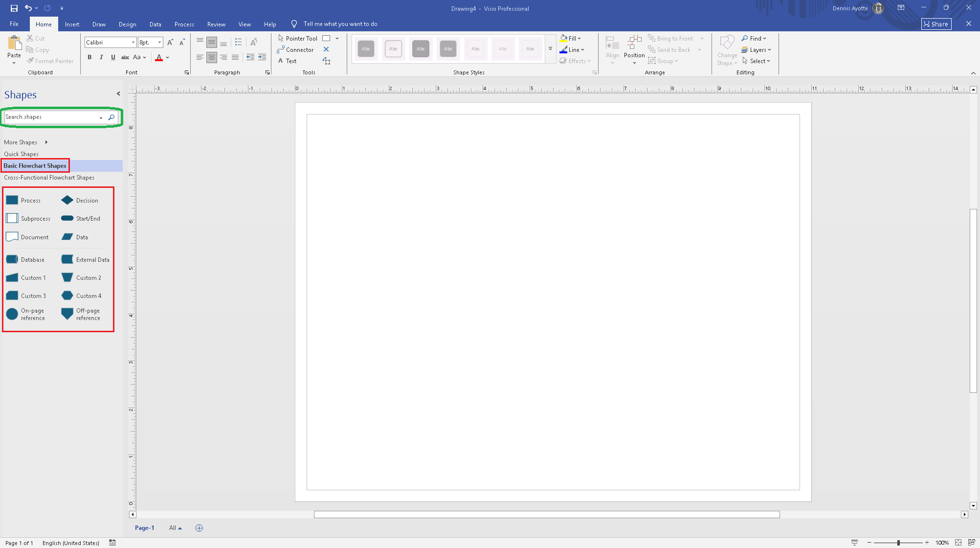Click the Share button
Image resolution: width=980 pixels, height=548 pixels.
[x=936, y=24]
